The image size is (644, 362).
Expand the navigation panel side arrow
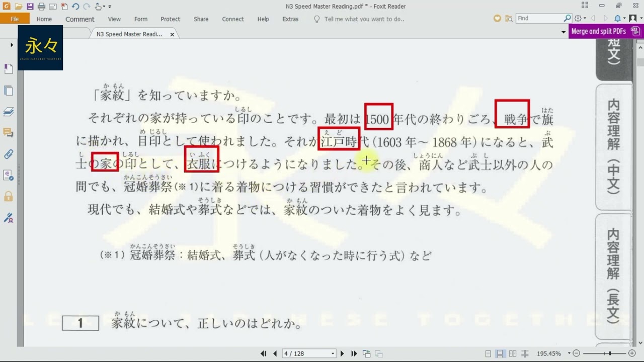click(x=12, y=45)
